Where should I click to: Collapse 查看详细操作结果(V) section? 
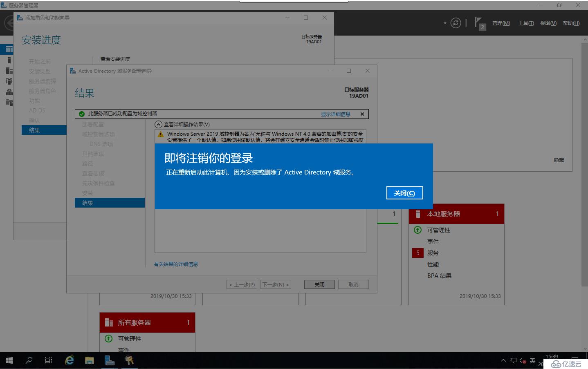(158, 124)
